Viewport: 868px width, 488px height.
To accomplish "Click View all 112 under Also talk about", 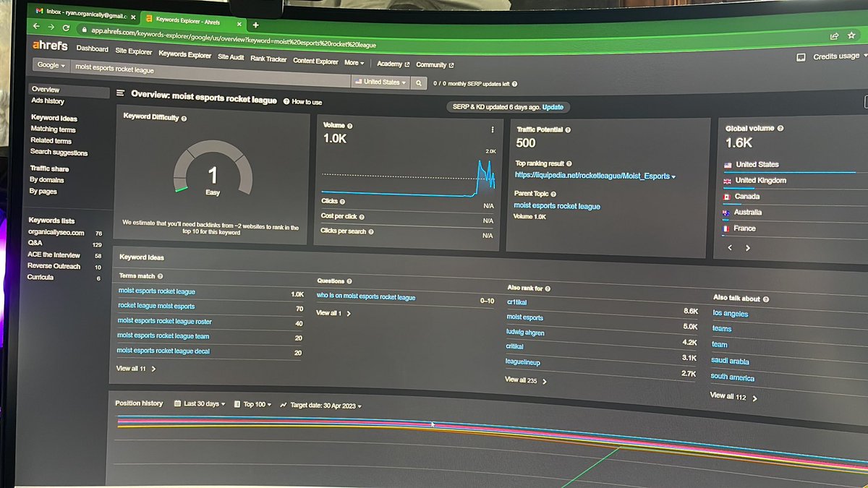I will point(734,396).
